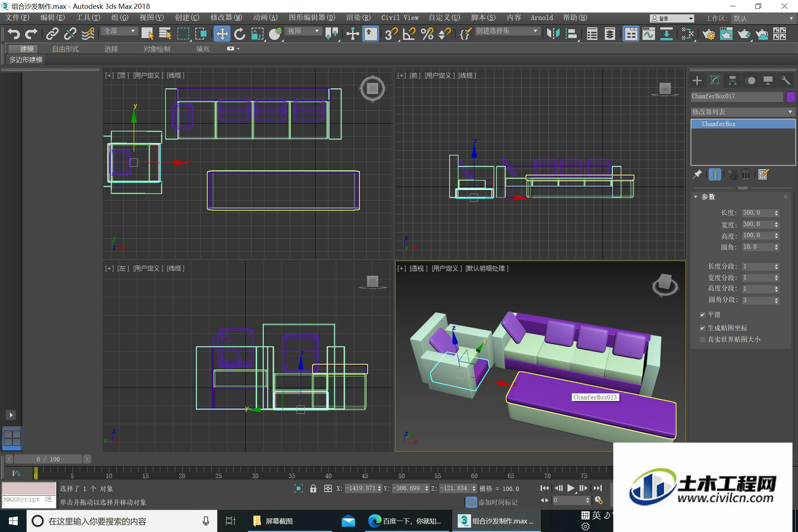The height and width of the screenshot is (532, 798).
Task: Activate Select and Rotate tool
Action: click(x=239, y=34)
